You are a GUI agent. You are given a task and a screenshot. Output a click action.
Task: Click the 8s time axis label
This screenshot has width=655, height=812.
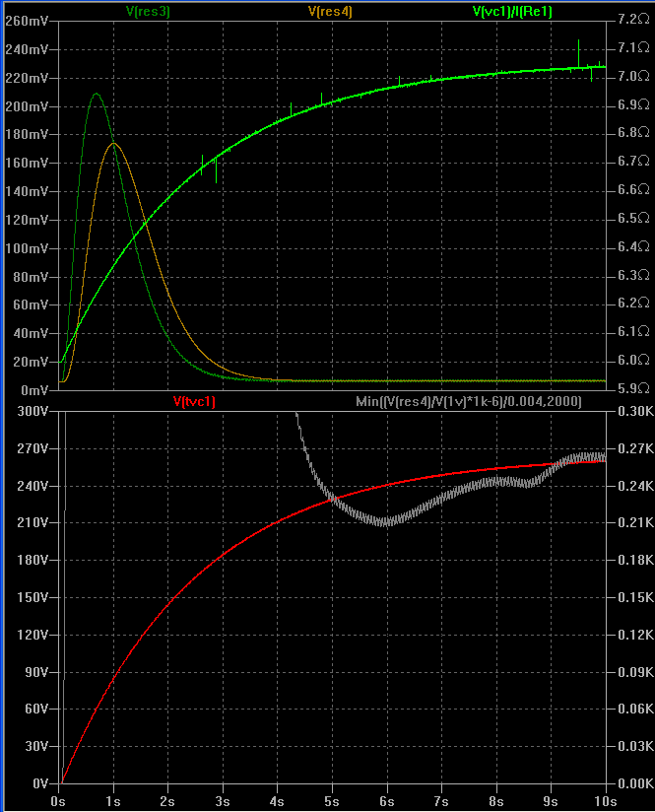(x=496, y=801)
